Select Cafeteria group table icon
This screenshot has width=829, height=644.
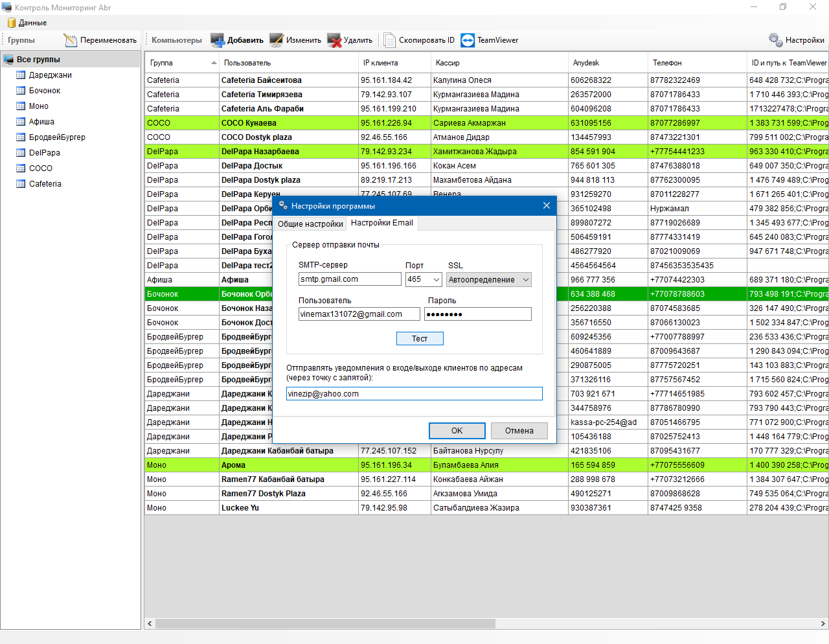[21, 184]
